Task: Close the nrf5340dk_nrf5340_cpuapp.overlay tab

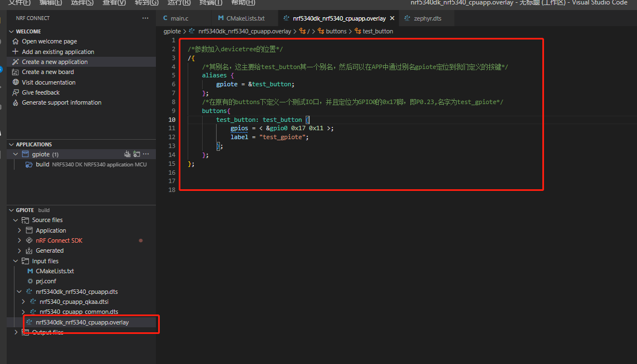Action: coord(392,18)
